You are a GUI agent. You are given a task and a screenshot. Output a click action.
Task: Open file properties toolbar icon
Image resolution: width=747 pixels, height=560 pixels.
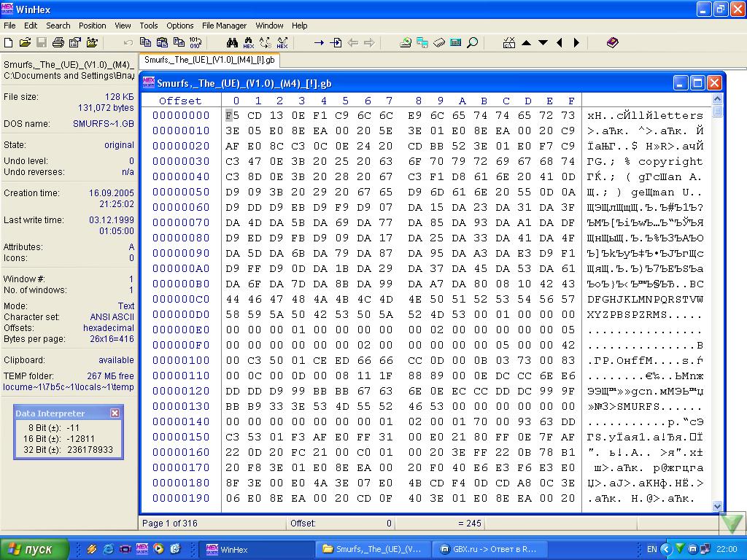pyautogui.click(x=75, y=43)
